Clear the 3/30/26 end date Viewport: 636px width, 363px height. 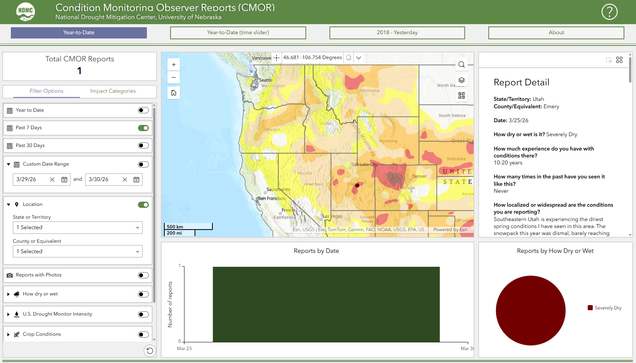click(125, 179)
